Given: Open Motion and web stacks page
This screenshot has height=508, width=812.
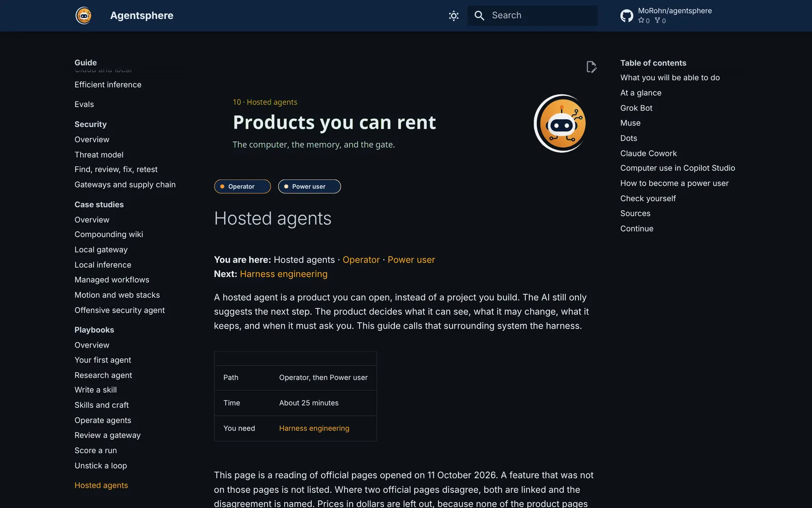Looking at the screenshot, I should click(117, 295).
